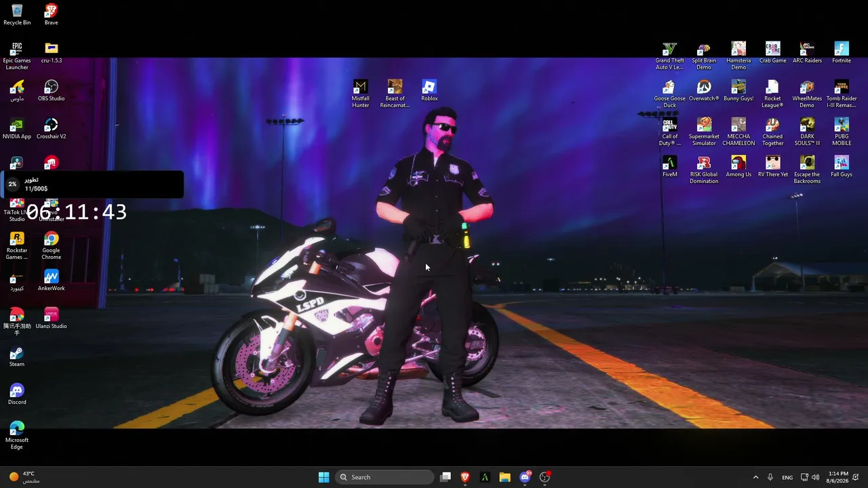Open the Crab Game shortcut
Screen dimensions: 868x488
click(772, 52)
